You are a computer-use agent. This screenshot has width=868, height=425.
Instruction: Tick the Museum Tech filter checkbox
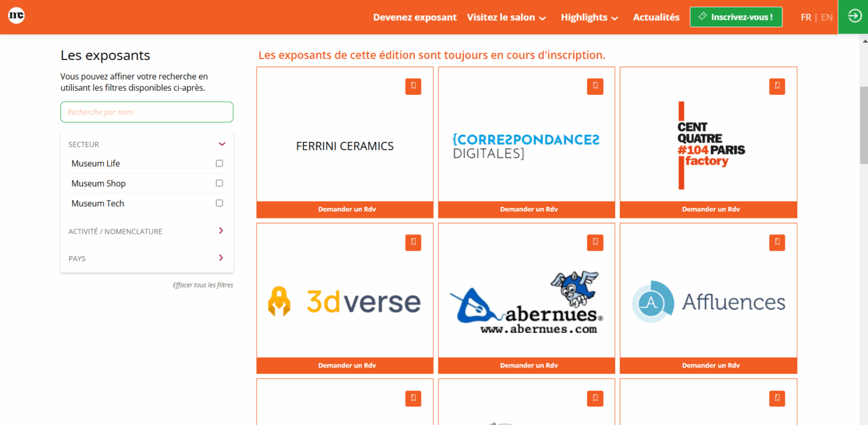[219, 203]
